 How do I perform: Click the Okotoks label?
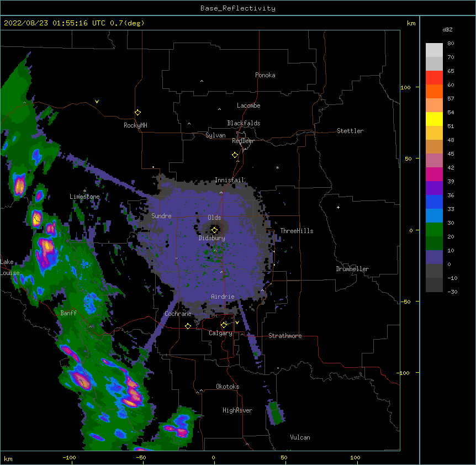pyautogui.click(x=228, y=387)
